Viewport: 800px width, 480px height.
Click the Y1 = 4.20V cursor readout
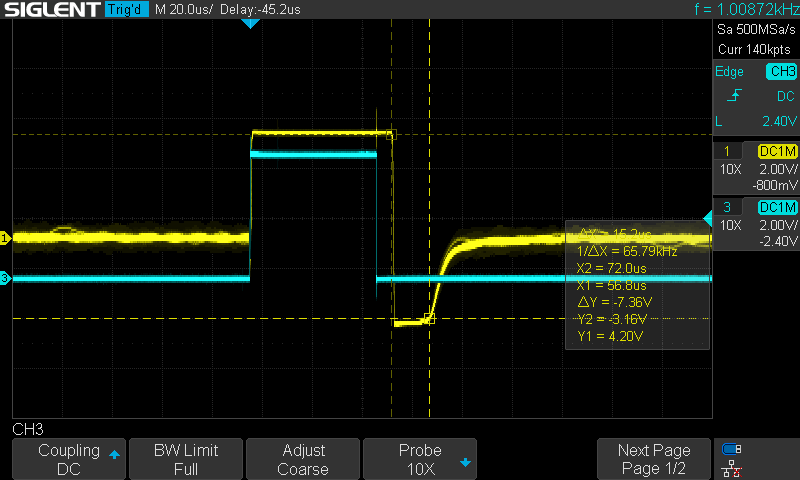610,337
